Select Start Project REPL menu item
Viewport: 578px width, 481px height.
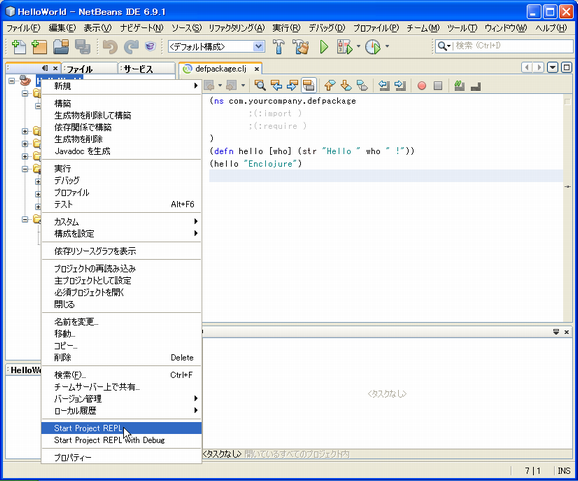(x=122, y=428)
